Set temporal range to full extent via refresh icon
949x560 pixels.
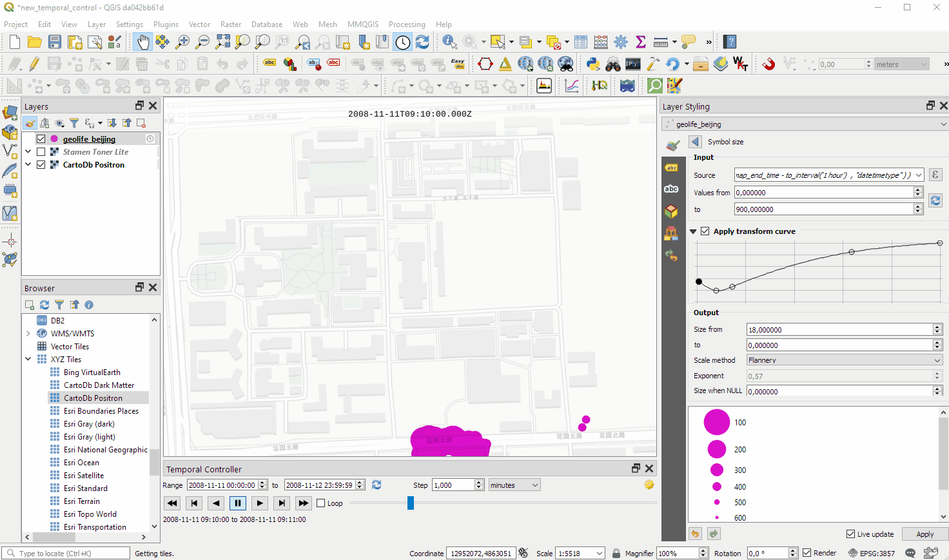[x=377, y=485]
